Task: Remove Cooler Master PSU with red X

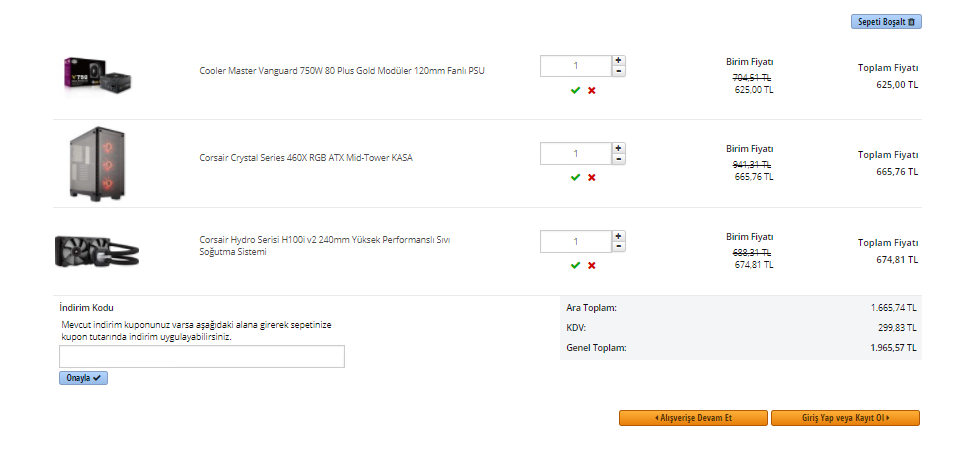Action: (591, 90)
